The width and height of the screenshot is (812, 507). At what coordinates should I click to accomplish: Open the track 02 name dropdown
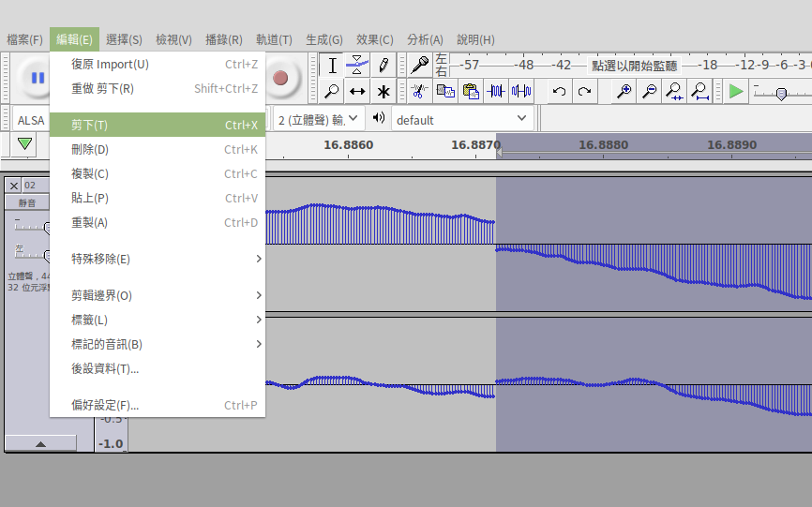coord(37,186)
